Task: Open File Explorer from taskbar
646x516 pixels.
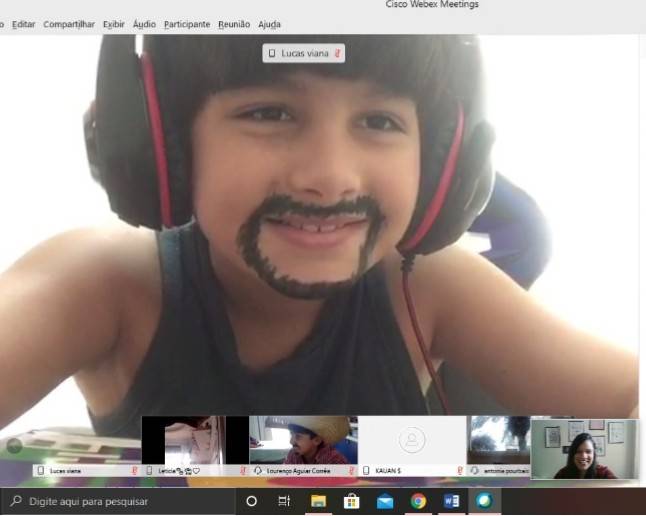Action: pyautogui.click(x=318, y=501)
